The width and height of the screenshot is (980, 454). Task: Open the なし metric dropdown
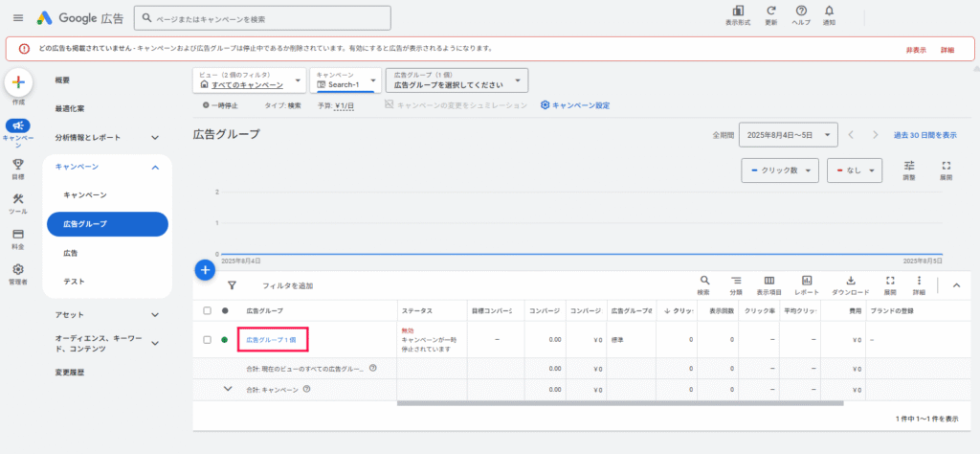coord(855,170)
